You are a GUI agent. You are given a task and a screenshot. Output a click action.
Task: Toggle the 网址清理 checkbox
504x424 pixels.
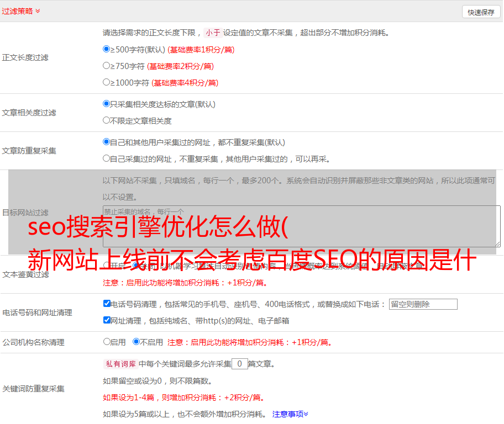click(107, 320)
